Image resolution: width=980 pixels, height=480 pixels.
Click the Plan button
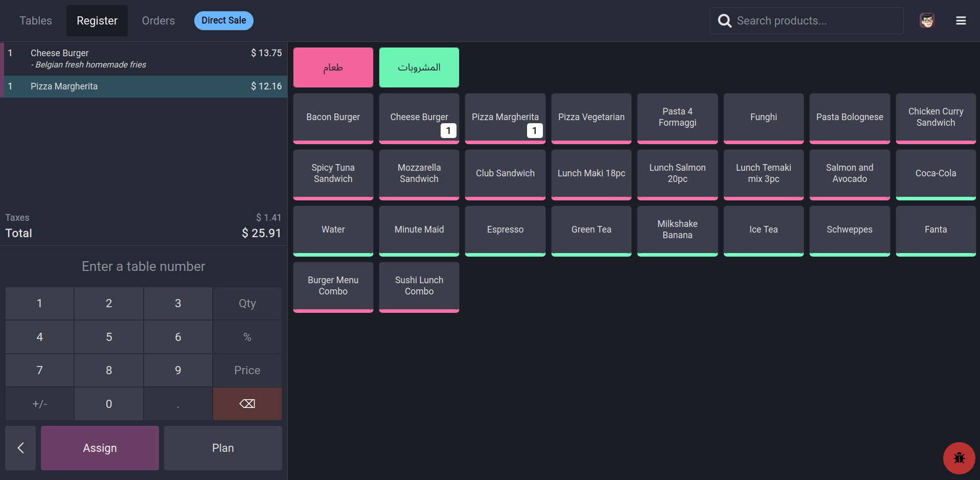pos(223,448)
